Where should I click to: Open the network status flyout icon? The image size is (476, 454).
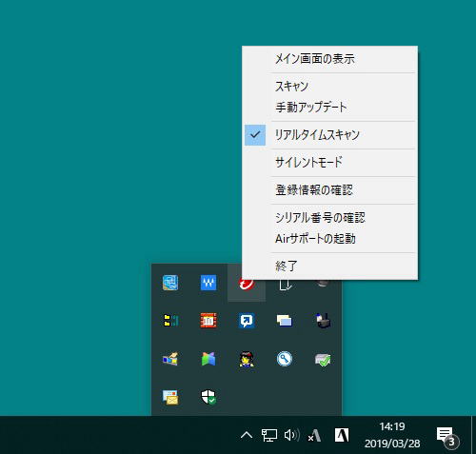pyautogui.click(x=269, y=435)
